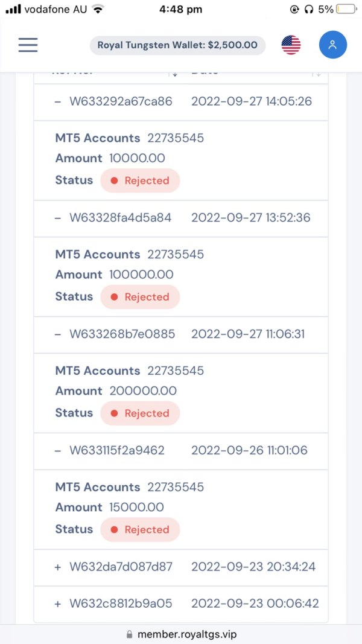The width and height of the screenshot is (362, 644).
Task: Click Rejected status badge for amount 100000.00
Action: 140,297
